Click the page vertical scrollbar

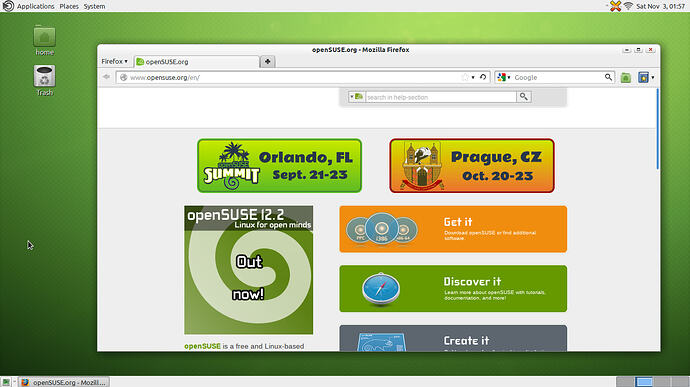point(657,129)
